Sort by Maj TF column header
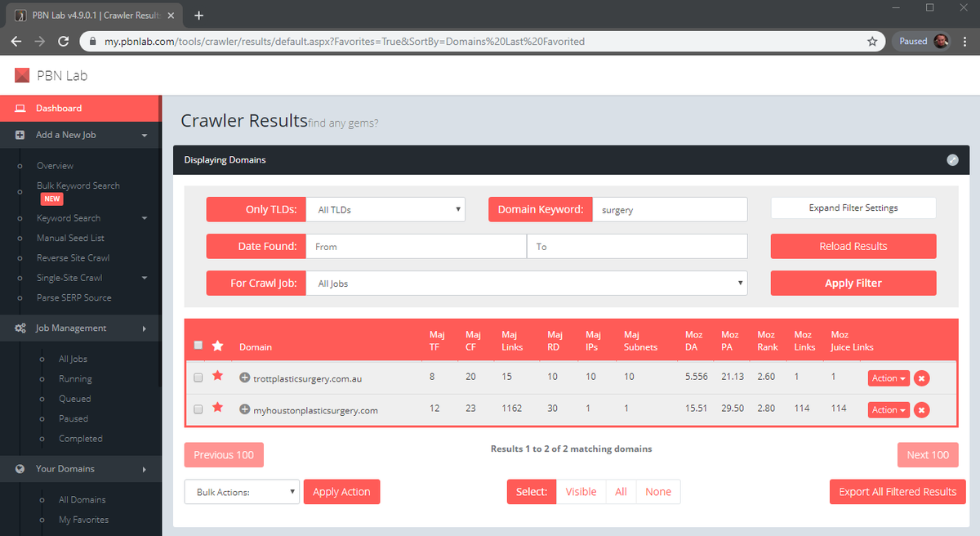 pyautogui.click(x=436, y=341)
